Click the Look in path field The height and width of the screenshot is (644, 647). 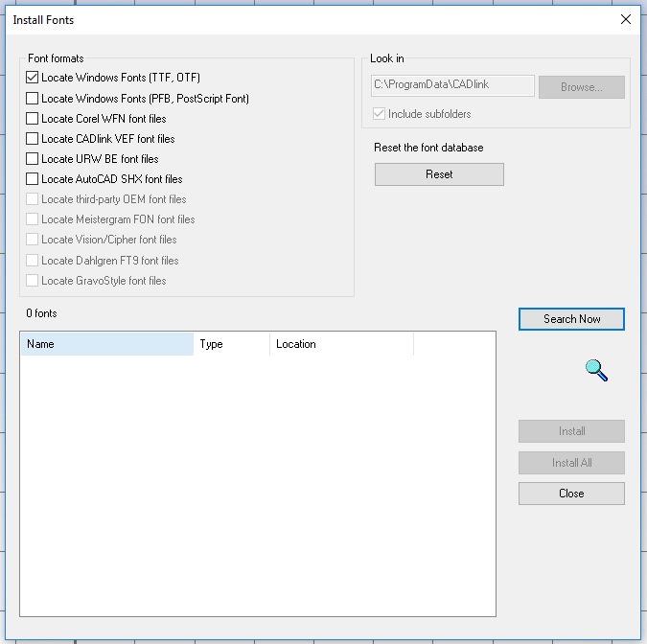(452, 85)
